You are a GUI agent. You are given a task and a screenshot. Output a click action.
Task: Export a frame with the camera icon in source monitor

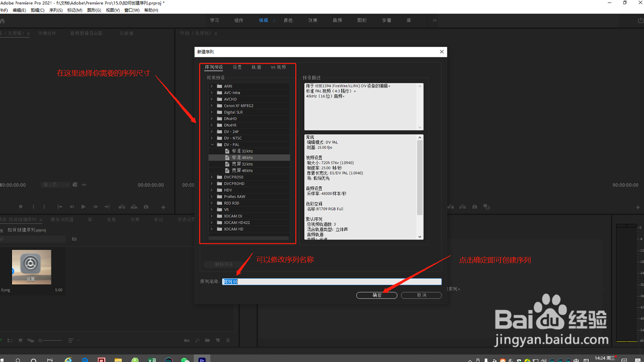146,207
